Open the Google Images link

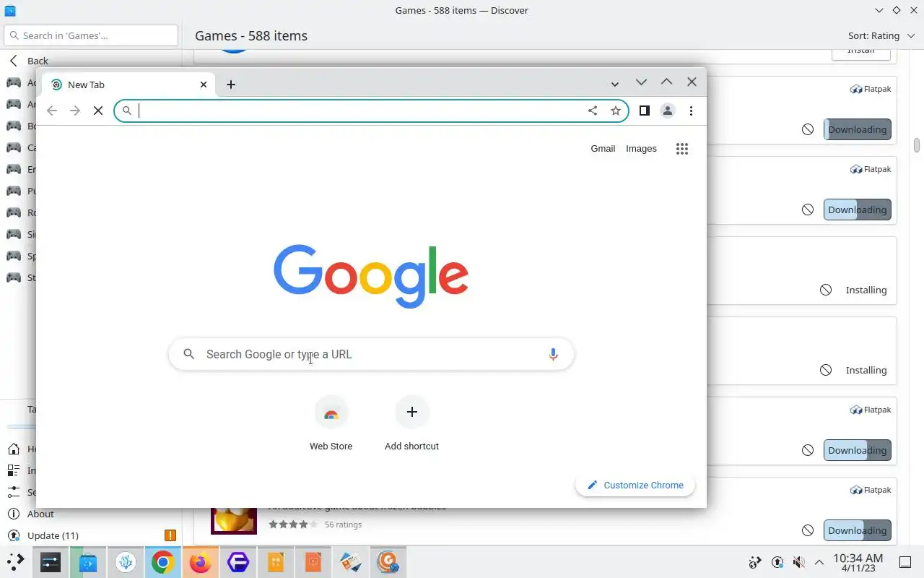click(x=641, y=149)
